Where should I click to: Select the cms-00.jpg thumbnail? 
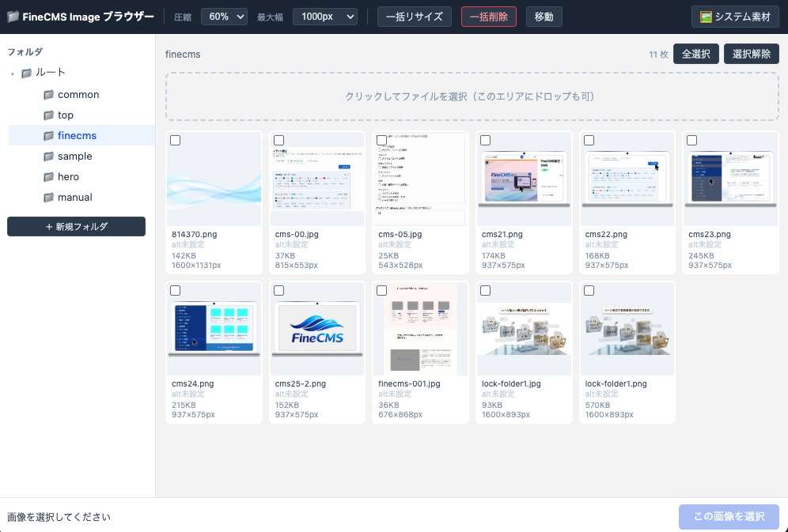[x=317, y=179]
